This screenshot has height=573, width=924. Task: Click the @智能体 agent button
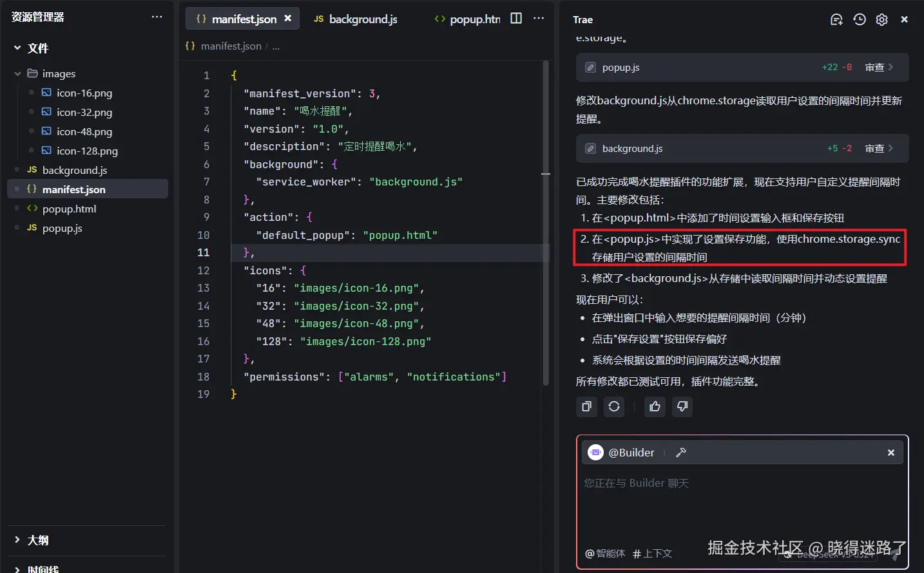click(x=605, y=553)
